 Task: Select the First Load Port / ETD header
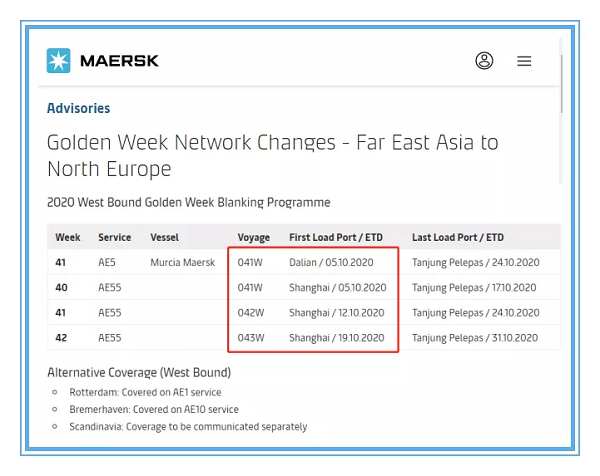336,237
